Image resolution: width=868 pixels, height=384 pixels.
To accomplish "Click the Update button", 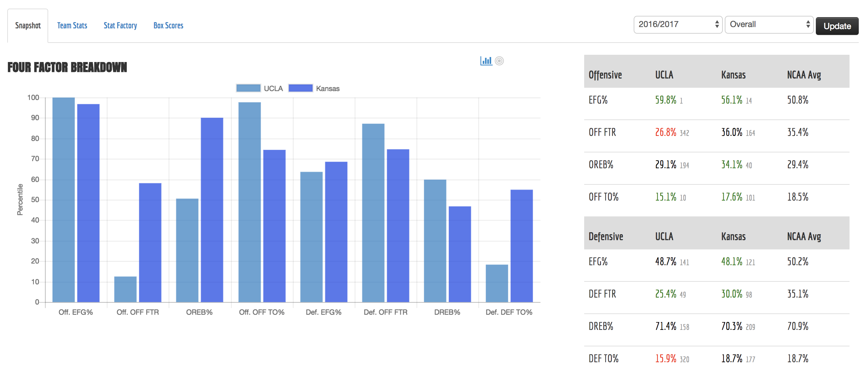I will [x=837, y=26].
